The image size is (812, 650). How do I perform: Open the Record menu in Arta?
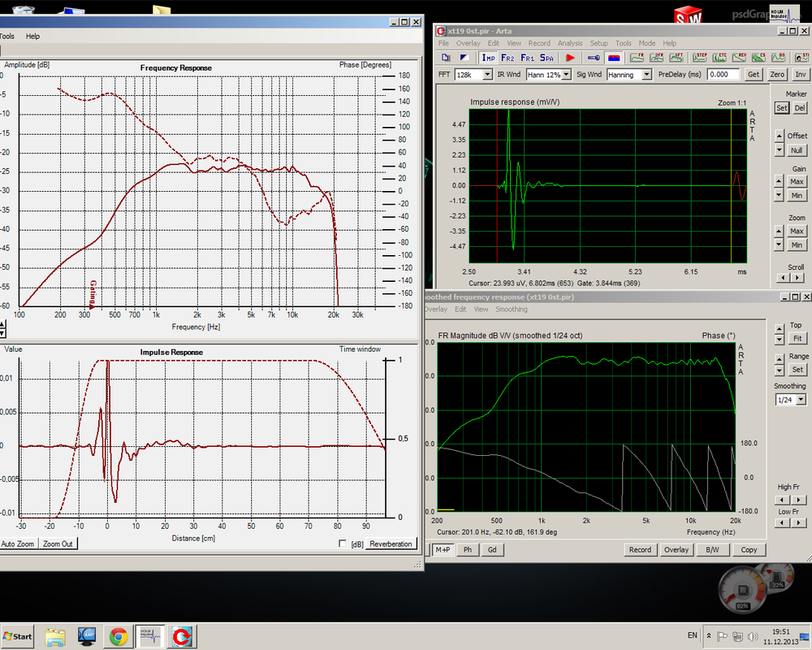[x=539, y=43]
